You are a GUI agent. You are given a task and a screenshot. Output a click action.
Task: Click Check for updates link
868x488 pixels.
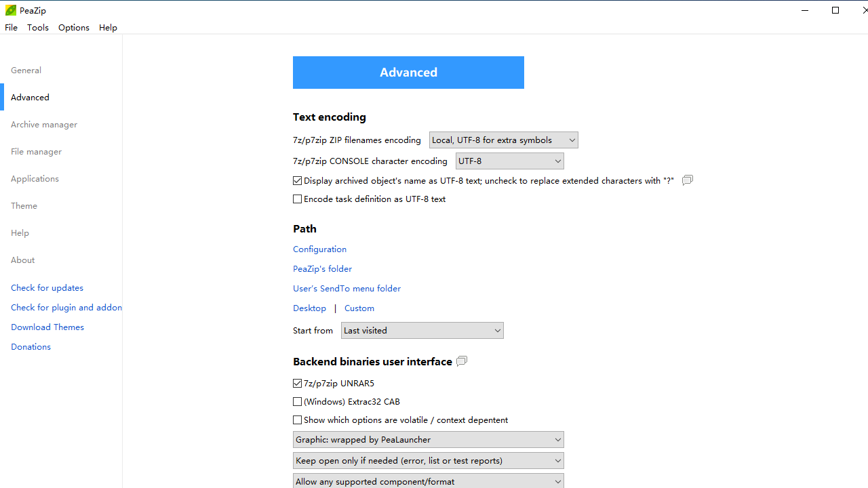47,288
